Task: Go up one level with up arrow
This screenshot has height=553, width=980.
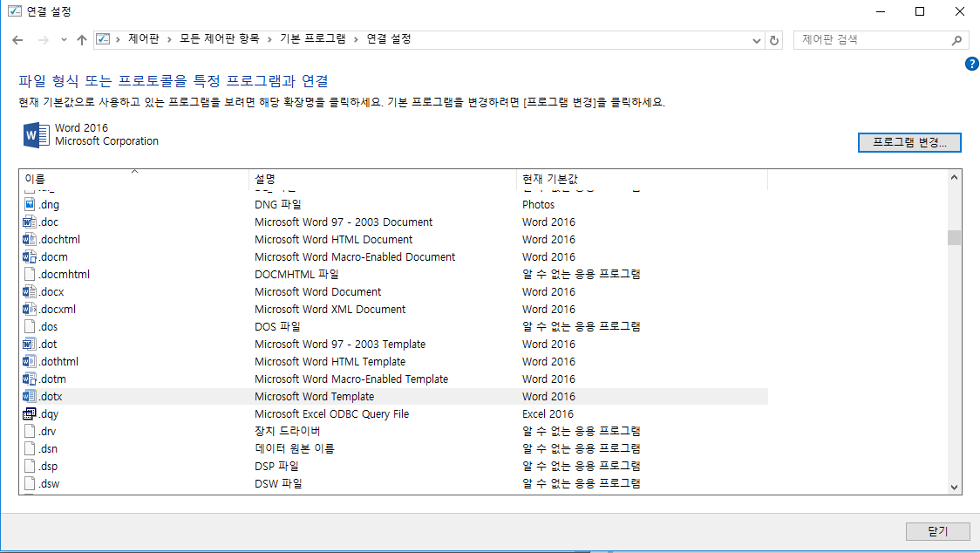Action: pos(82,40)
